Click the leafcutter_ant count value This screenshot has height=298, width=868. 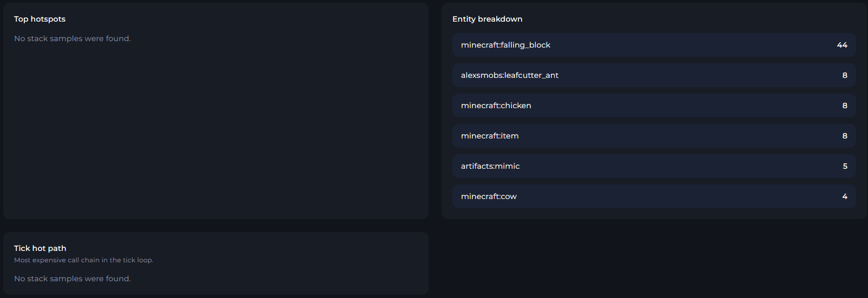point(844,75)
